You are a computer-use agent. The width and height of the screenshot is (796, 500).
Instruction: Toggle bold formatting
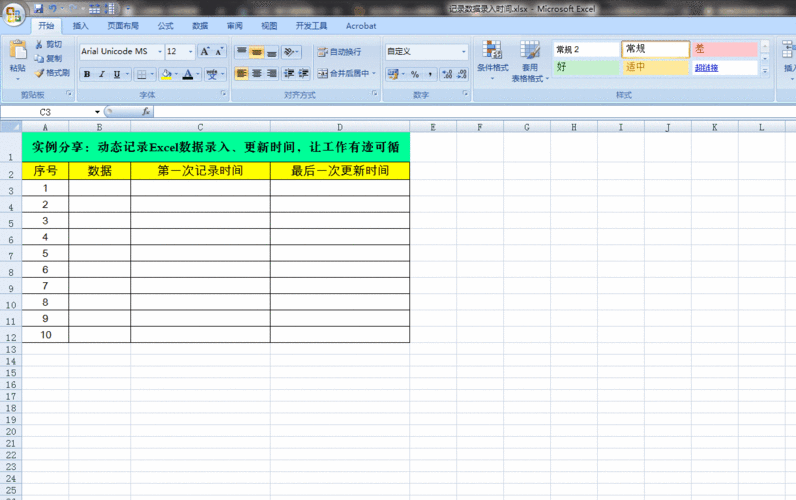pyautogui.click(x=87, y=74)
